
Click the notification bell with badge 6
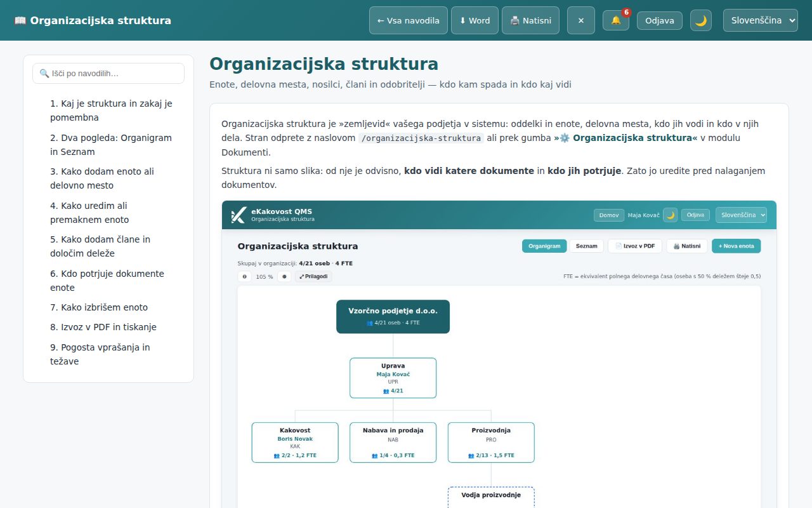616,20
